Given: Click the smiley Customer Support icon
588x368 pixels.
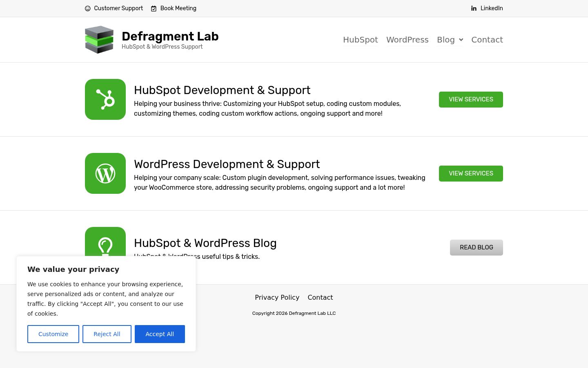Looking at the screenshot, I should [x=88, y=8].
